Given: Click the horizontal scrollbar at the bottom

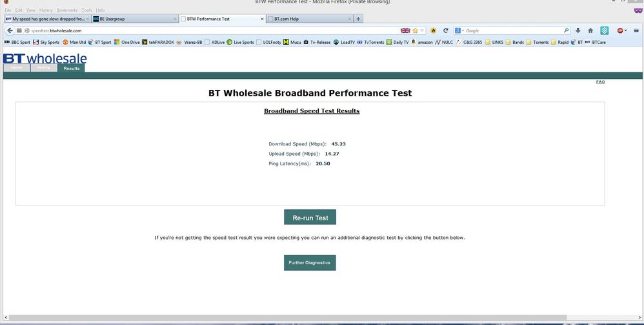Looking at the screenshot, I should (x=288, y=318).
